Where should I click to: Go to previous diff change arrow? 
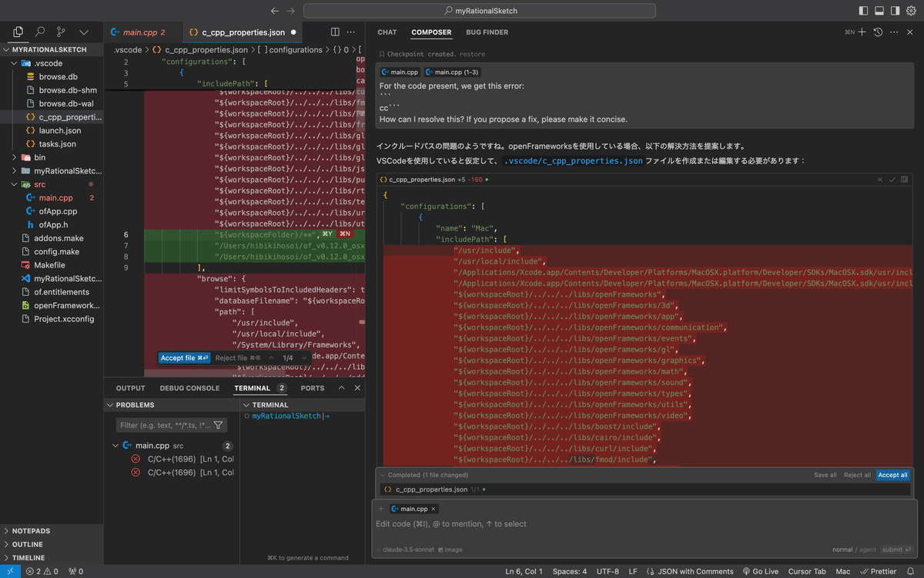(271, 358)
